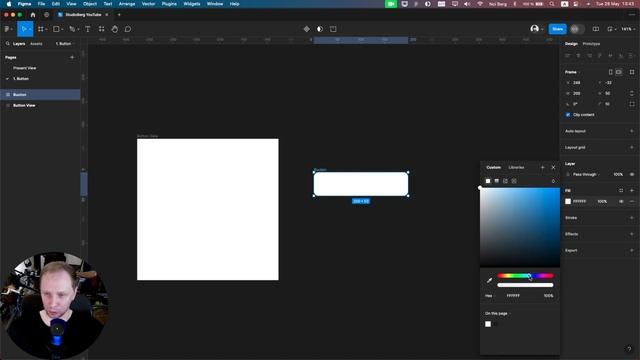Click the Share button

click(x=558, y=29)
